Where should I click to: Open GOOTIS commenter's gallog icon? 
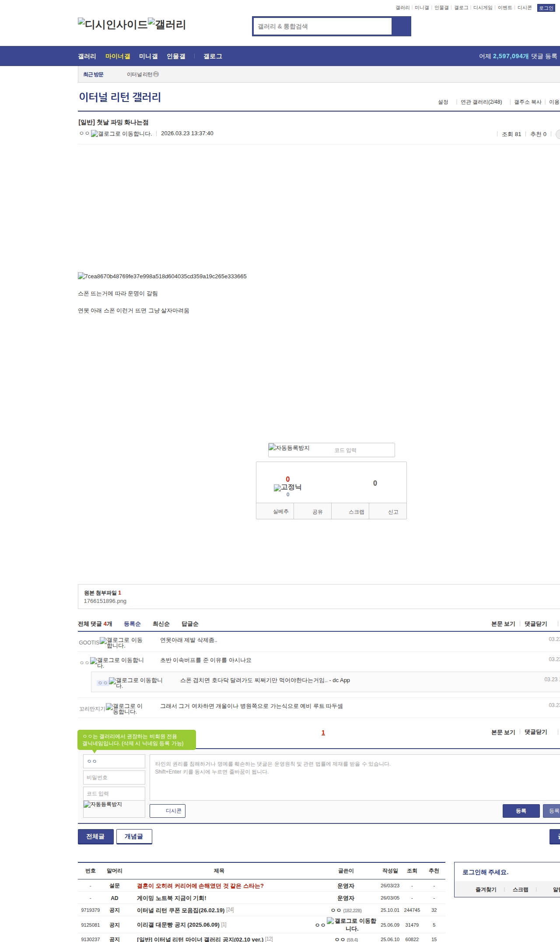tap(103, 641)
